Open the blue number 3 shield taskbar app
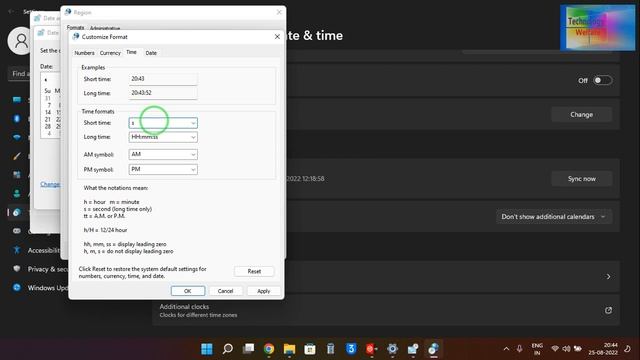This screenshot has width=640, height=360. (351, 349)
